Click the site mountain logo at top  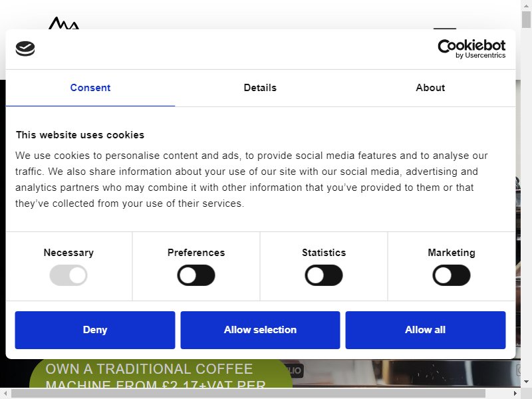(x=64, y=23)
